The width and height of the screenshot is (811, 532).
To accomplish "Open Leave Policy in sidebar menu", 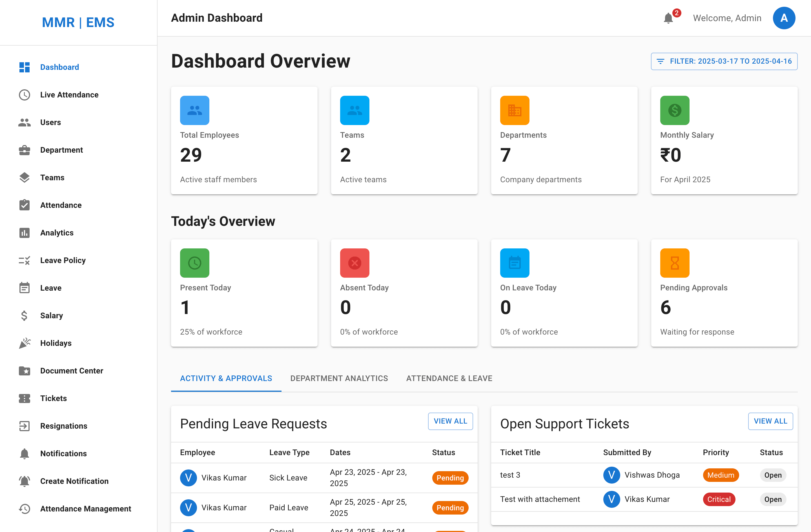I will (x=63, y=260).
